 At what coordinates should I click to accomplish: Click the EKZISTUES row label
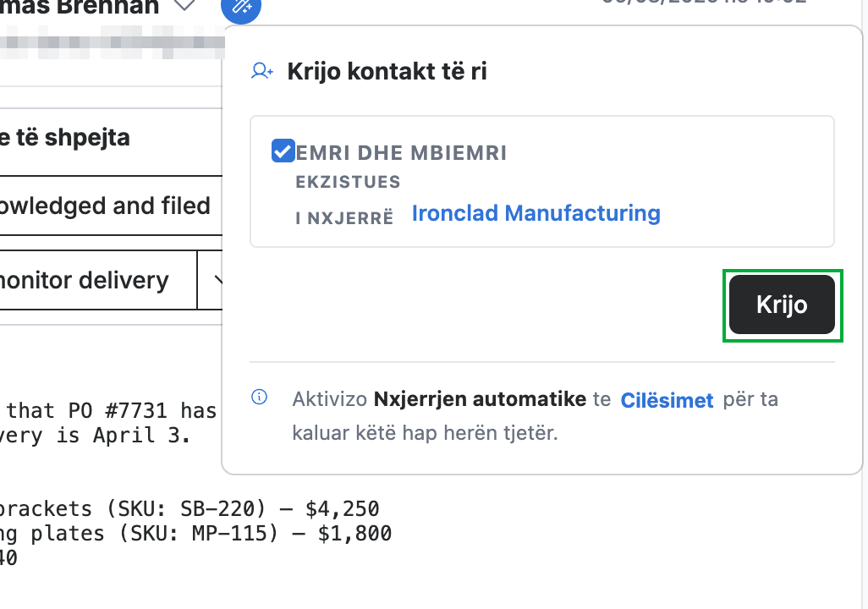[x=348, y=182]
